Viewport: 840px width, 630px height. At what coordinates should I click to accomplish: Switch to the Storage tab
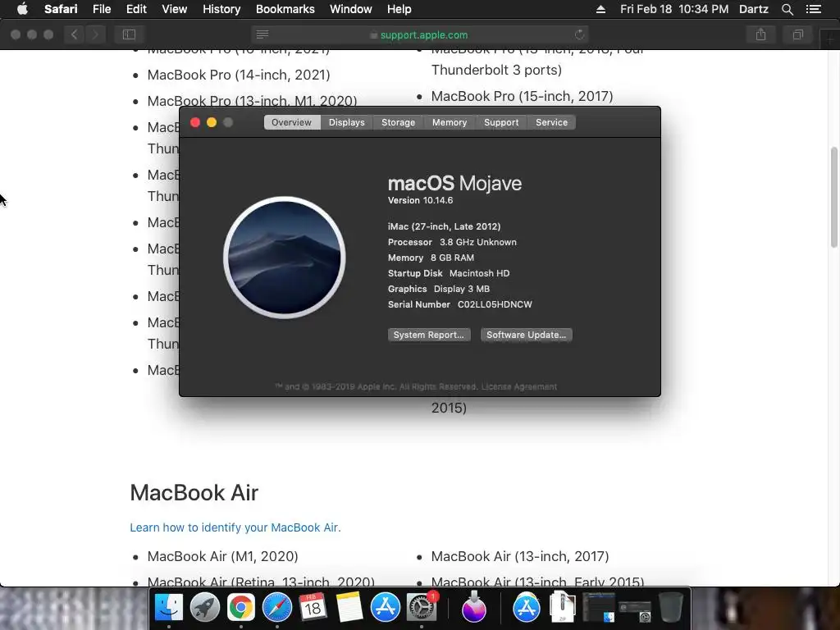tap(398, 122)
